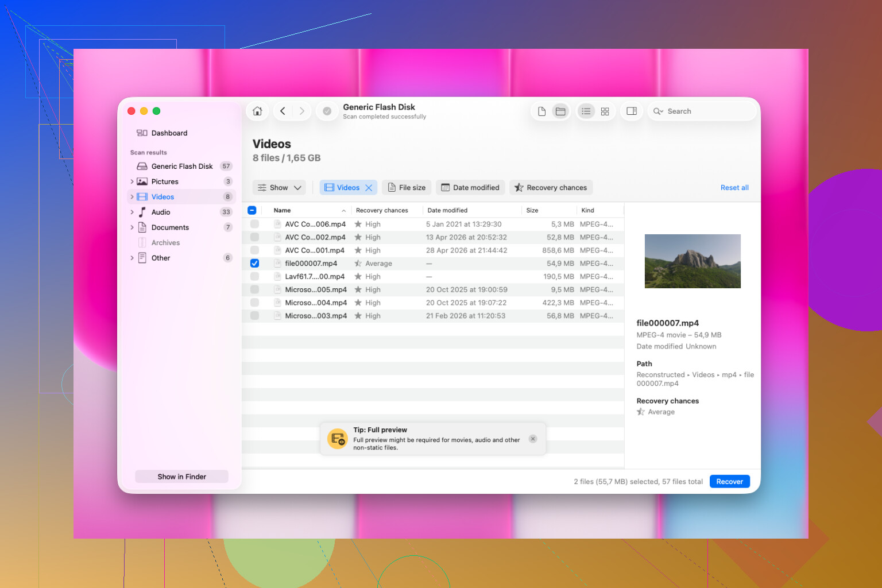Select the Archives sidebar item
Viewport: 882px width, 588px height.
(x=181, y=242)
